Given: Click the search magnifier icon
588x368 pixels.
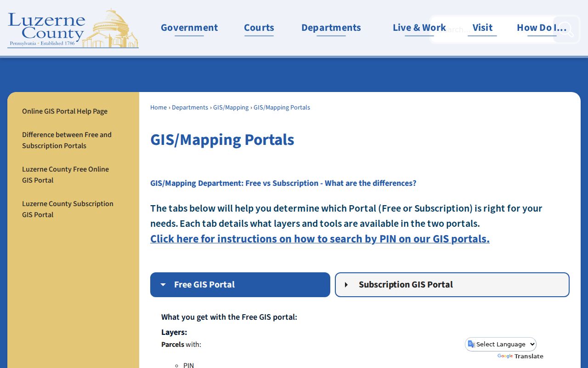Looking at the screenshot, I should (x=566, y=29).
